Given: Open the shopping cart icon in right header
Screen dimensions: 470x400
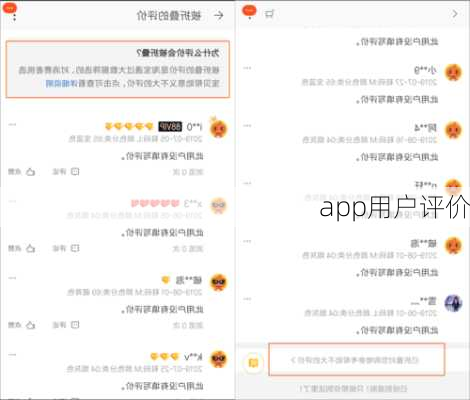Looking at the screenshot, I should (269, 14).
